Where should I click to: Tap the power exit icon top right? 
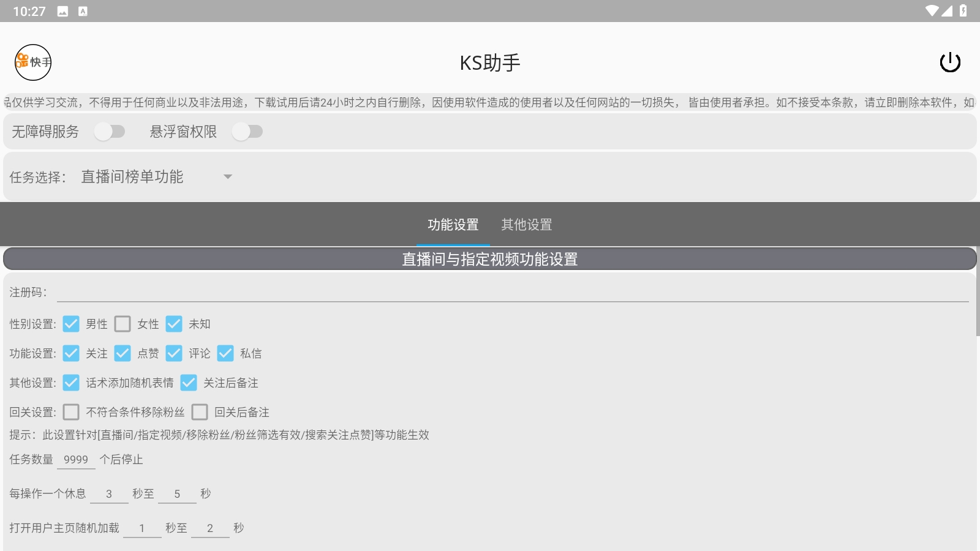tap(949, 62)
